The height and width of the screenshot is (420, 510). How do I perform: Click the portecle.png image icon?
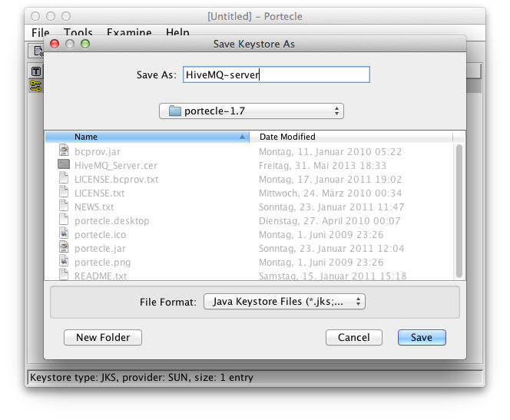(x=65, y=262)
